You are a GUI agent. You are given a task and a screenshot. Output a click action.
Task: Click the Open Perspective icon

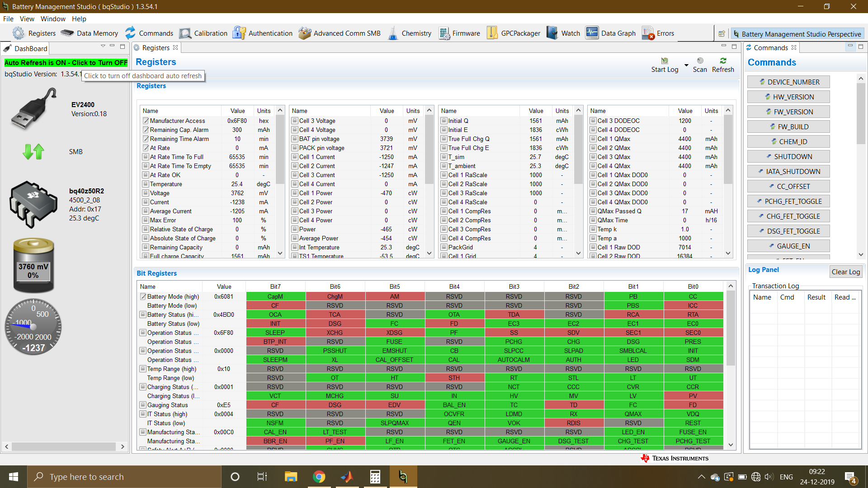click(722, 34)
